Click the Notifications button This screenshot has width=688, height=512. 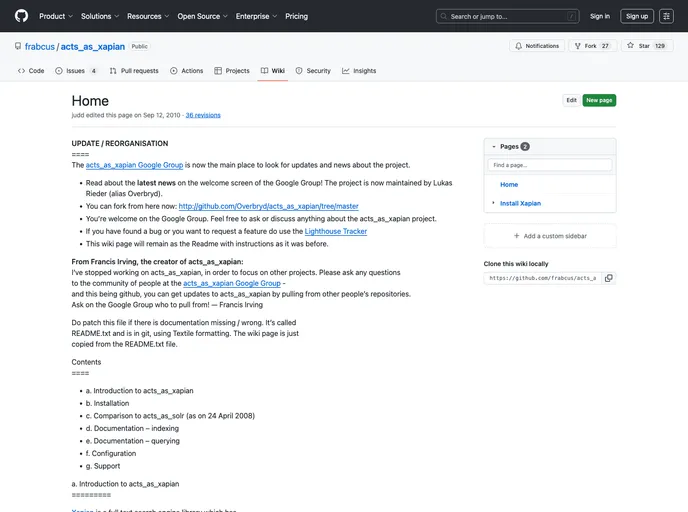pyautogui.click(x=537, y=46)
